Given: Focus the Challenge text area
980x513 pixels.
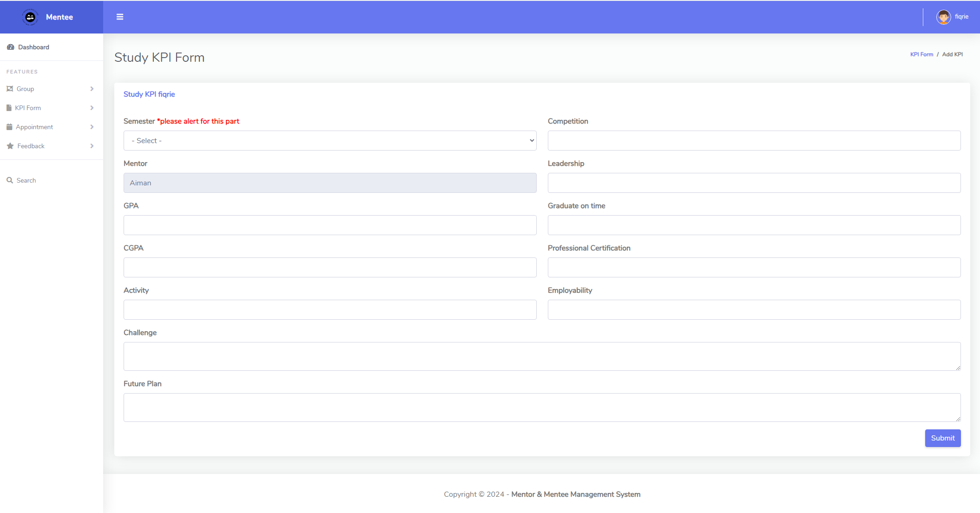Looking at the screenshot, I should point(542,356).
